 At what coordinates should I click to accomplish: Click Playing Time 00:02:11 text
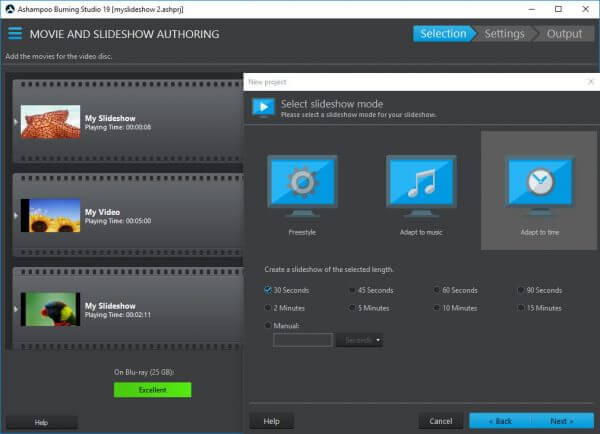[118, 315]
